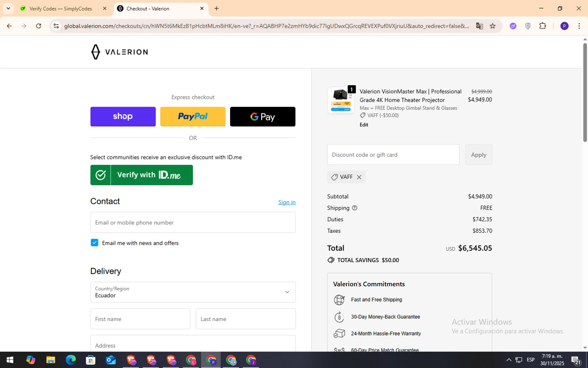Open Outlook from taskbar
588x368 pixels.
(x=111, y=360)
